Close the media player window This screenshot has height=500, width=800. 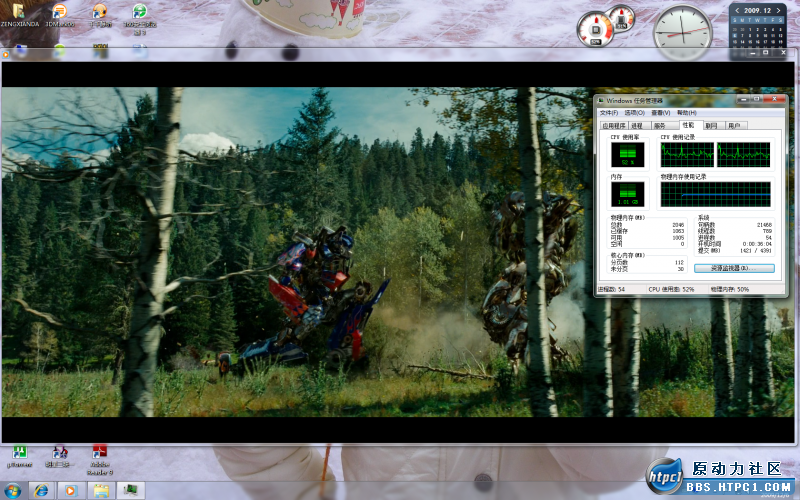783,53
